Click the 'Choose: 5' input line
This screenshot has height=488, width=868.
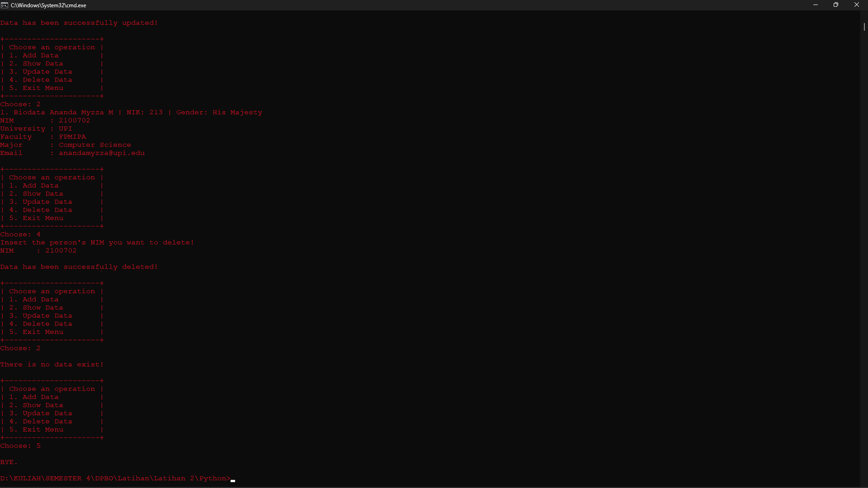[20, 446]
